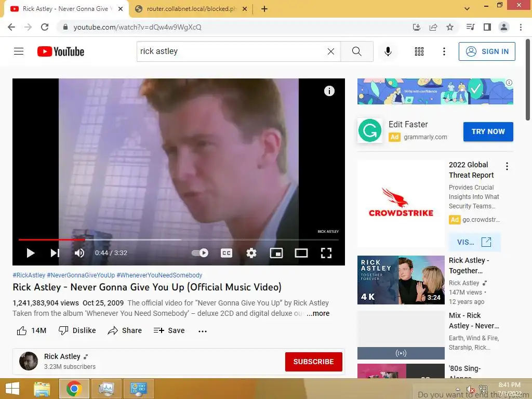Open File Explorer from taskbar
This screenshot has width=532, height=399.
coord(42,389)
